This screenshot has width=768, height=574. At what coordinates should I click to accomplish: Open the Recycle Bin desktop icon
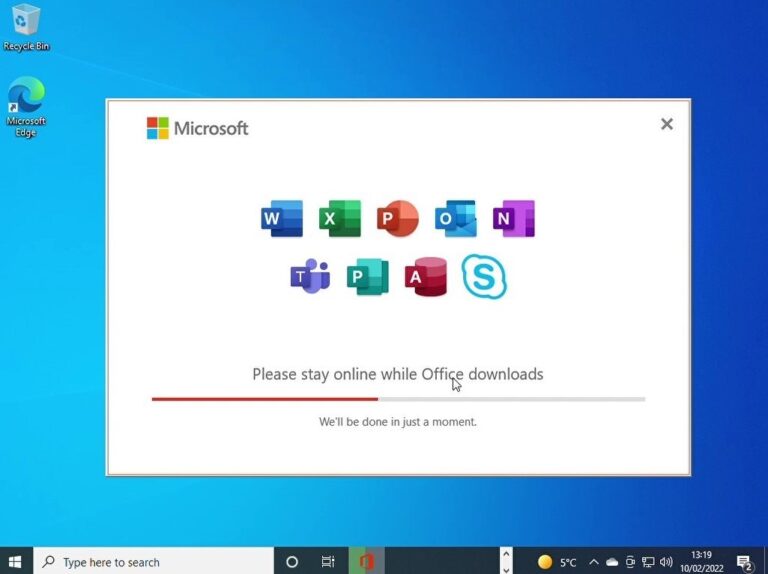pyautogui.click(x=26, y=28)
